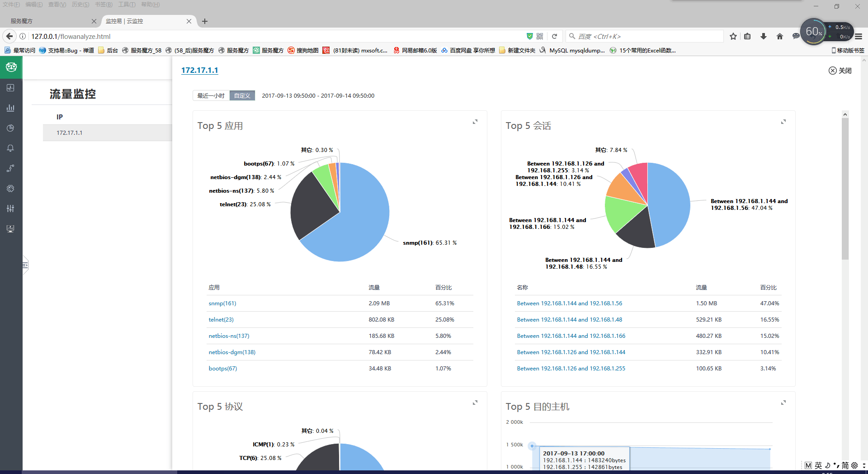Open netbios-dgm(138) application link
Image resolution: width=868 pixels, height=474 pixels.
pos(232,352)
